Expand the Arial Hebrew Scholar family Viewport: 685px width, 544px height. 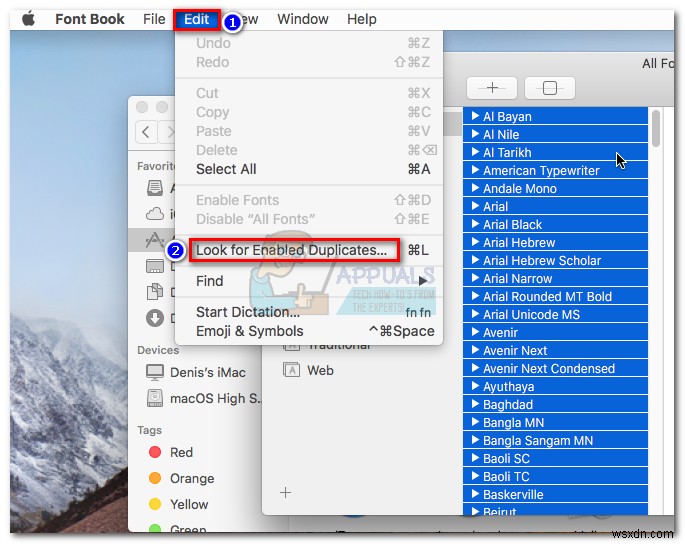pyautogui.click(x=475, y=260)
